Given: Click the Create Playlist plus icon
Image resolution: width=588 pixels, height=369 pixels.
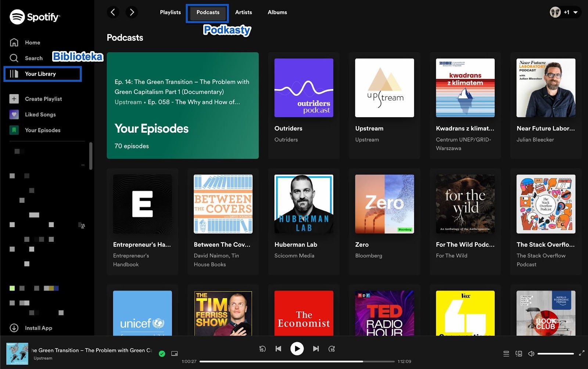Looking at the screenshot, I should 14,99.
